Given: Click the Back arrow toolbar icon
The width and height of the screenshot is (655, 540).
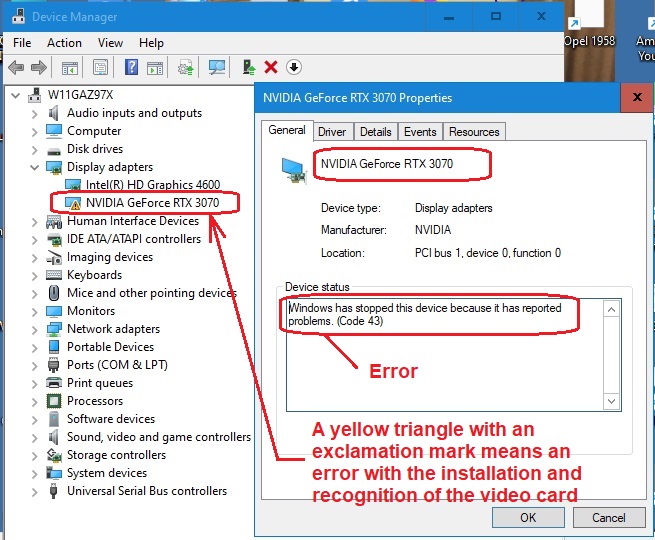Looking at the screenshot, I should pos(16,67).
